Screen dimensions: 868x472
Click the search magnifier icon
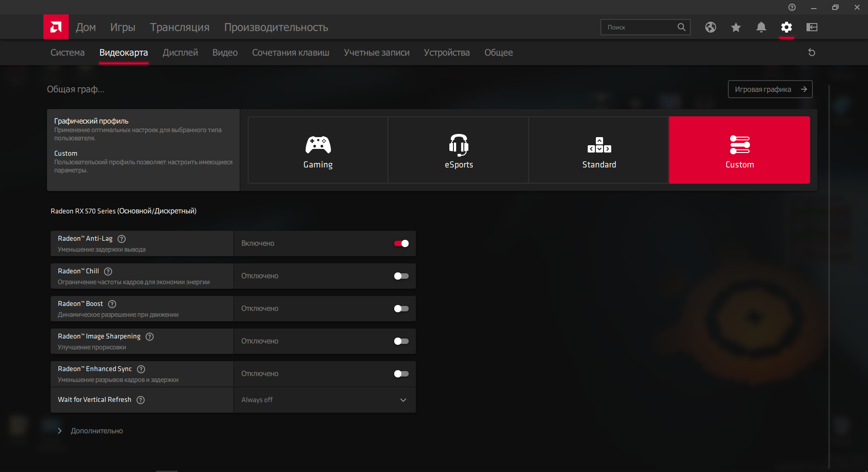click(x=681, y=27)
